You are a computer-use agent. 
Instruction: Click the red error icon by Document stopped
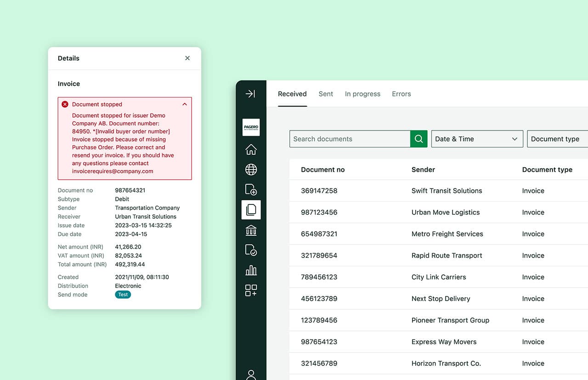click(65, 104)
